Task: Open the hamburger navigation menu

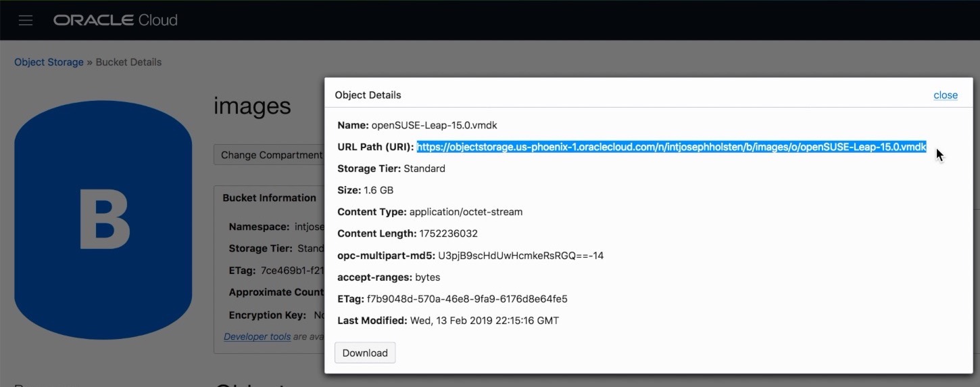Action: [26, 20]
